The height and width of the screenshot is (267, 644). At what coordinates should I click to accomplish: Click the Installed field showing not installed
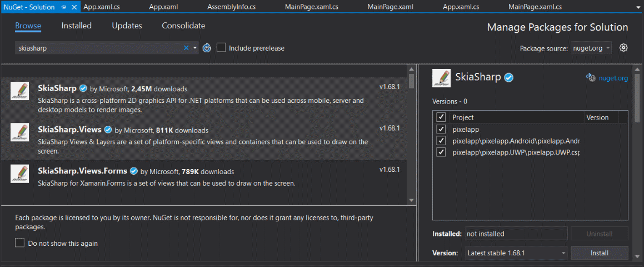(517, 234)
